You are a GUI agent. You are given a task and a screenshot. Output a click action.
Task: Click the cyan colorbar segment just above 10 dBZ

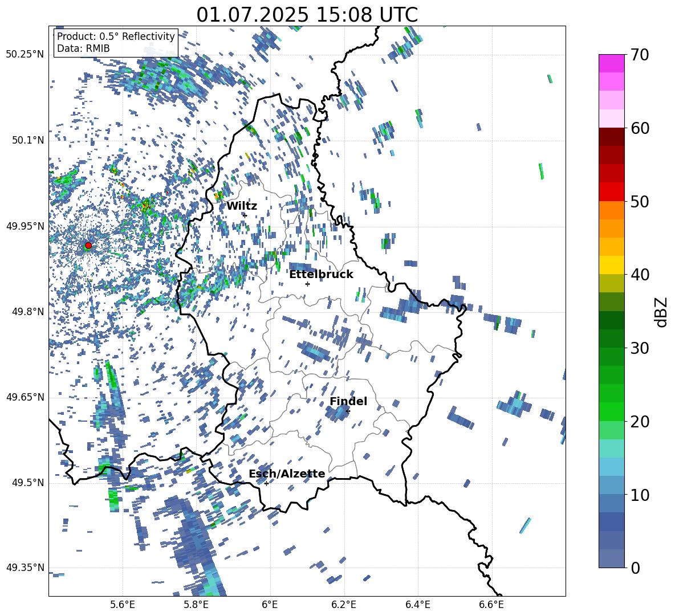point(611,485)
